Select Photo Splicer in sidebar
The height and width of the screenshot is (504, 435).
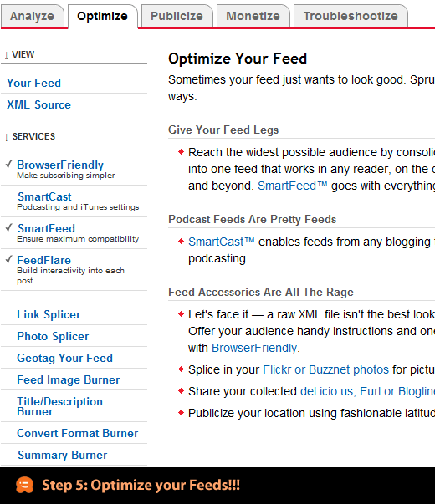pos(53,336)
